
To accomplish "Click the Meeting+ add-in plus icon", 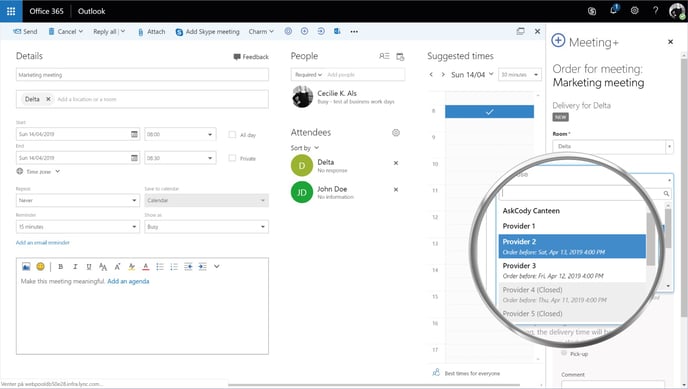I will (305, 31).
